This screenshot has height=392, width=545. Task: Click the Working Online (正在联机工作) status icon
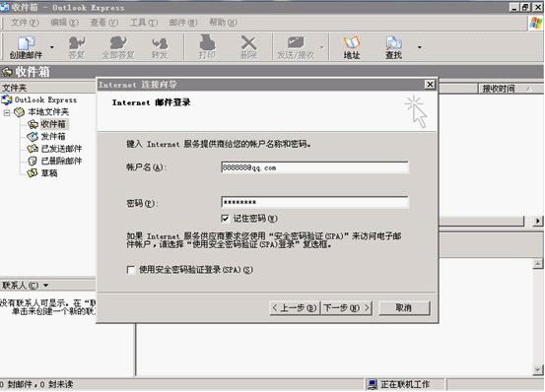(373, 384)
